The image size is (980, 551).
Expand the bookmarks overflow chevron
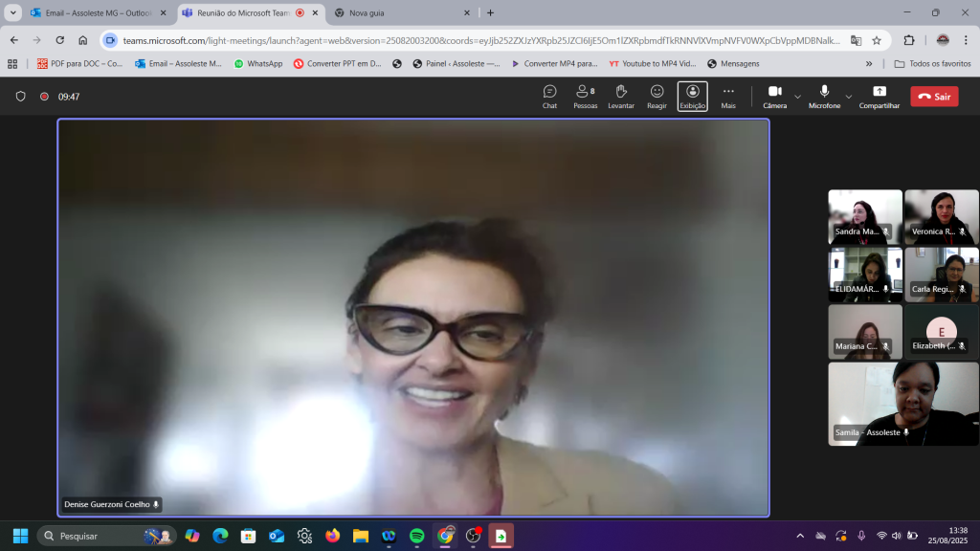click(869, 64)
